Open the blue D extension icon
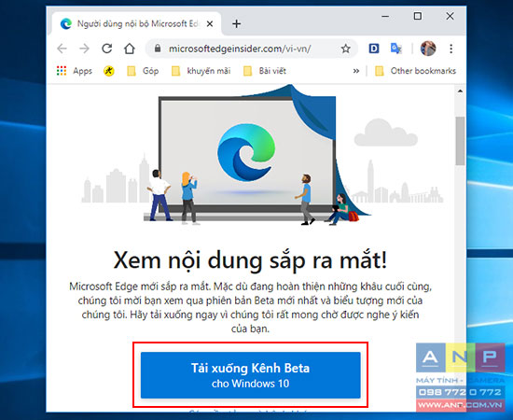The height and width of the screenshot is (420, 513). (x=374, y=49)
